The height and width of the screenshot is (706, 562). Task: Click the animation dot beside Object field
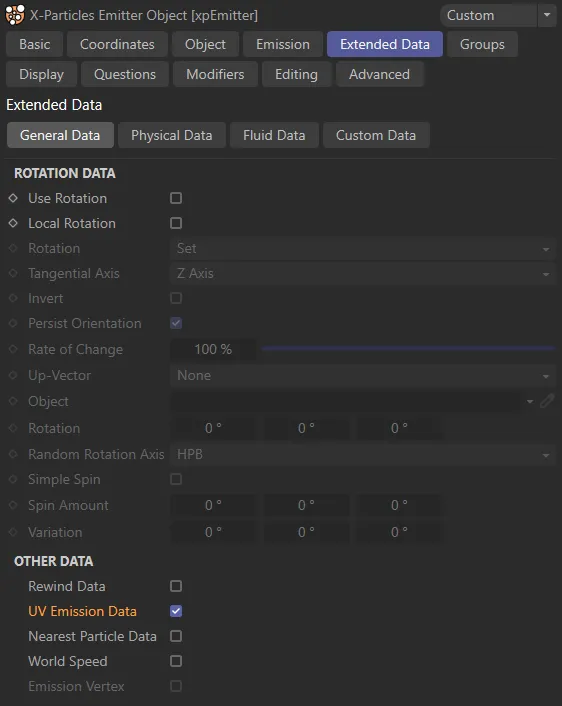pos(13,401)
